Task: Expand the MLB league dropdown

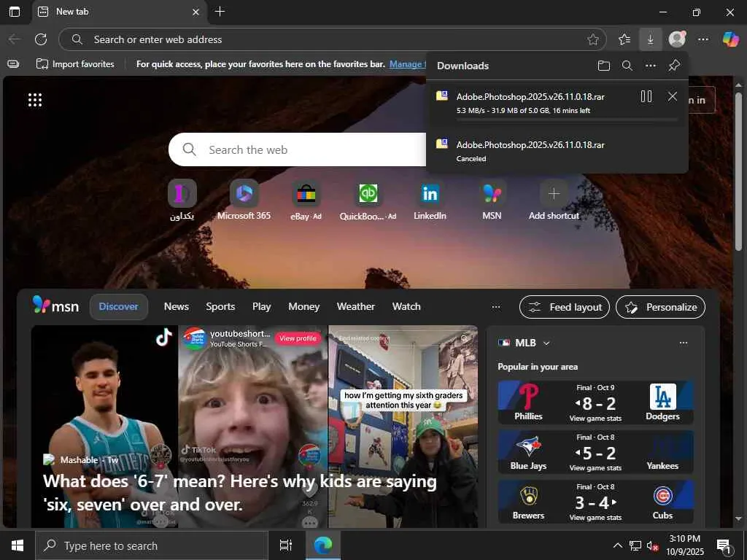Action: coord(546,343)
